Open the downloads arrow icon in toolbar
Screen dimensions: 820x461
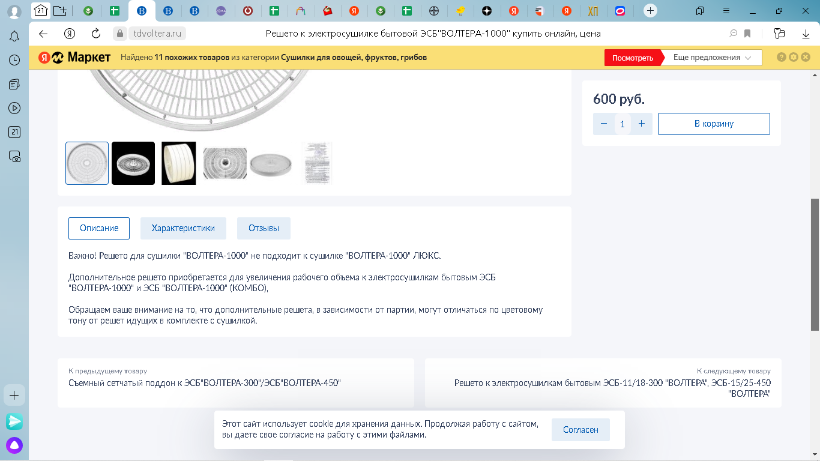tap(806, 33)
